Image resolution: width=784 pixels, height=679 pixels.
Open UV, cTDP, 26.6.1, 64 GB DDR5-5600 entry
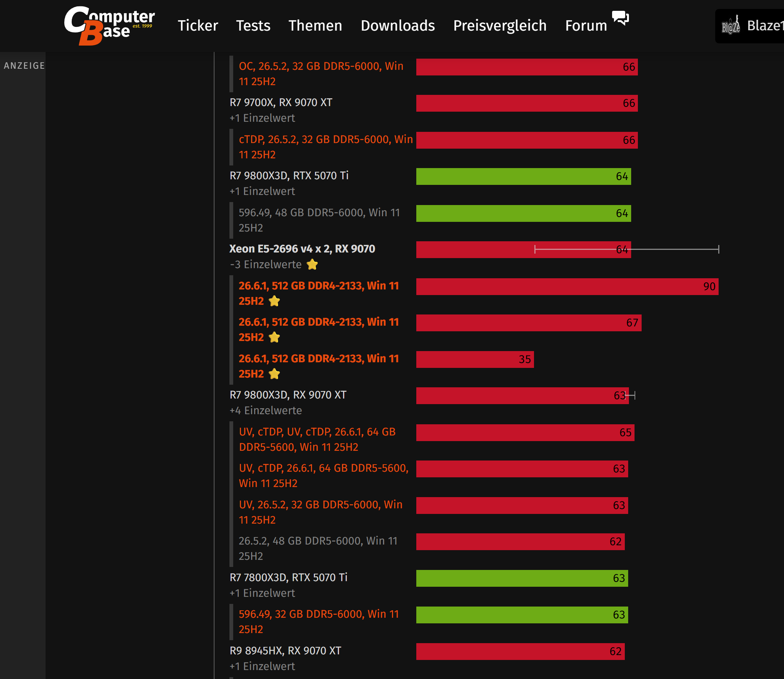point(324,475)
